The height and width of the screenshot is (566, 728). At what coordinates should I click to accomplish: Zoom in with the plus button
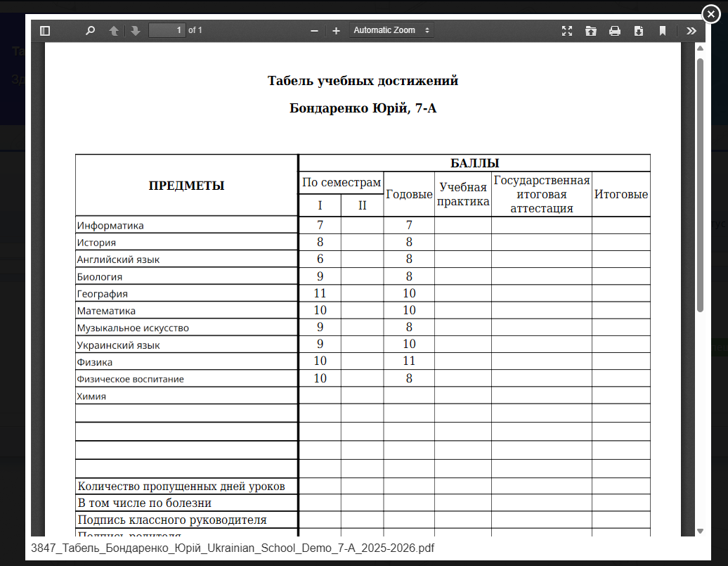336,31
